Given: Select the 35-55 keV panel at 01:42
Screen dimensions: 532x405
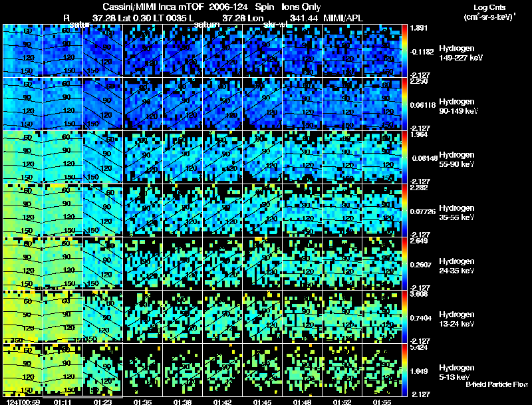Looking at the screenshot, I should click(223, 211).
